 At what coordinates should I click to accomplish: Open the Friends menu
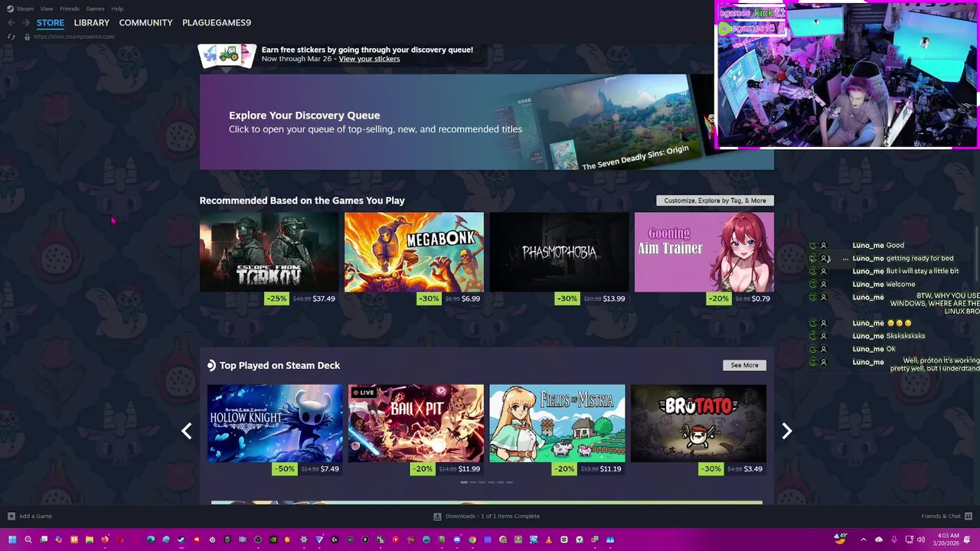coord(70,8)
